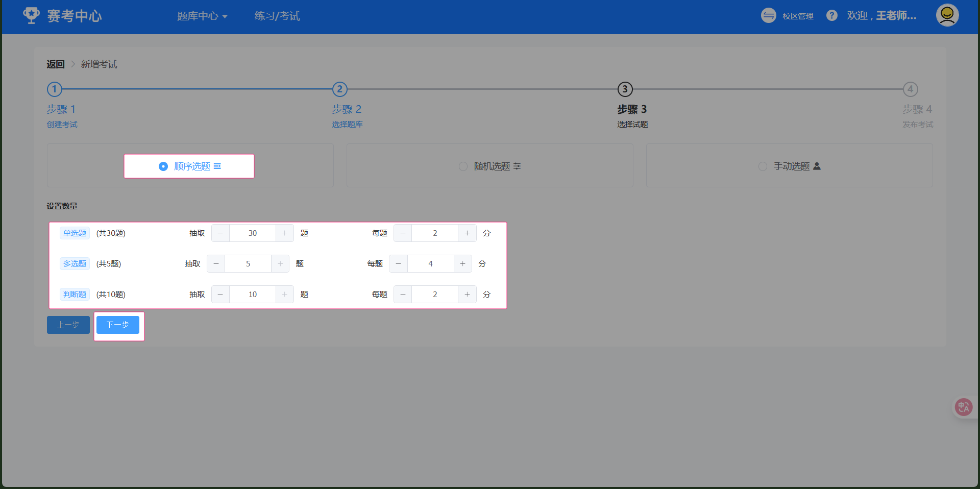Click the 步骤 1 label
Image resolution: width=980 pixels, height=489 pixels.
(61, 109)
